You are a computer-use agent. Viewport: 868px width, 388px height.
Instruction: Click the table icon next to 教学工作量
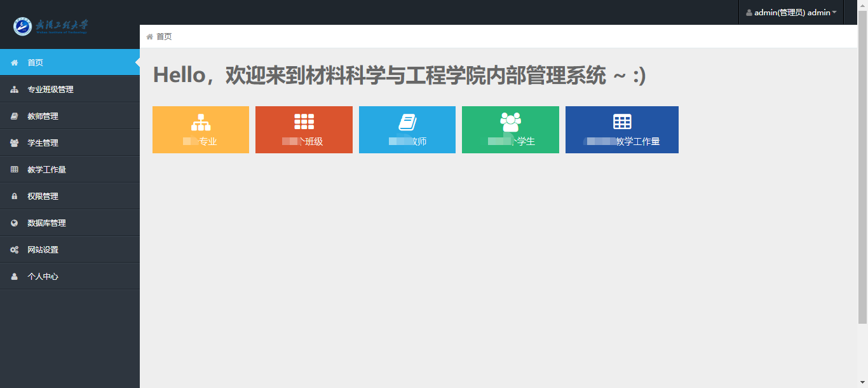click(x=15, y=170)
